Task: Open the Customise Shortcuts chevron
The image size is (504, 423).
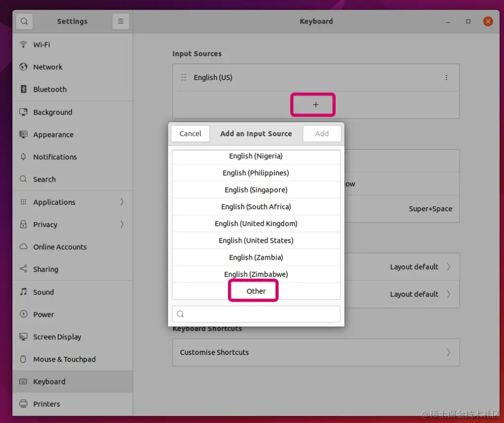Action: 448,352
